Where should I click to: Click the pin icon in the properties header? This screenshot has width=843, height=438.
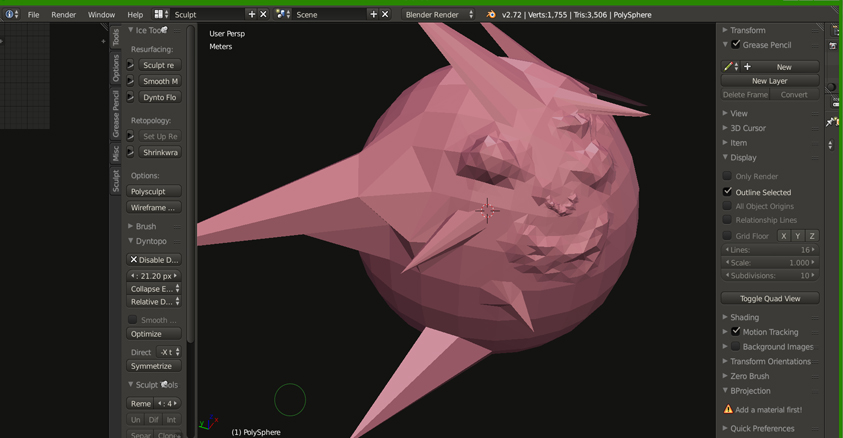click(x=832, y=123)
